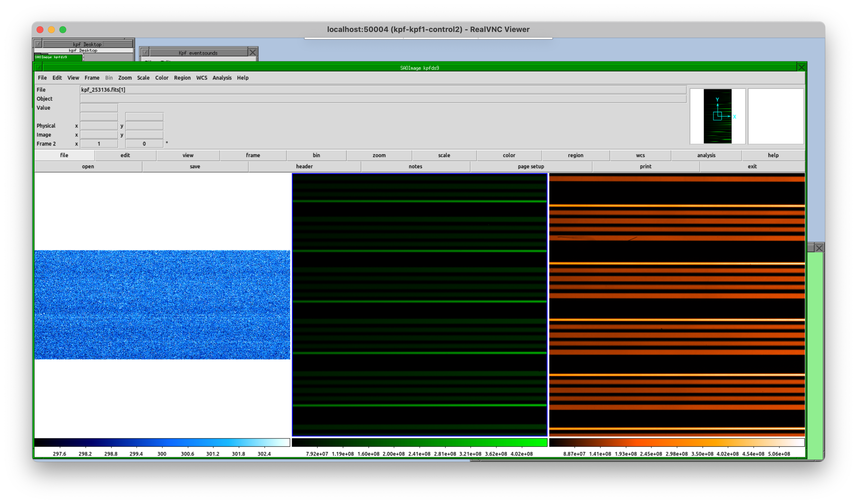Click the Image y field

coord(144,135)
